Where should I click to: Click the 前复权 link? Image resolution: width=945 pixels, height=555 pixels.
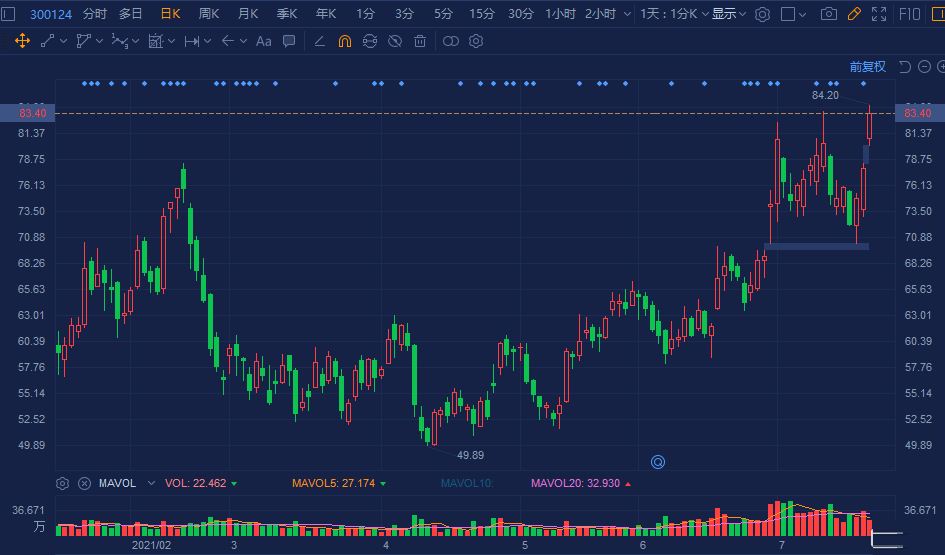867,66
